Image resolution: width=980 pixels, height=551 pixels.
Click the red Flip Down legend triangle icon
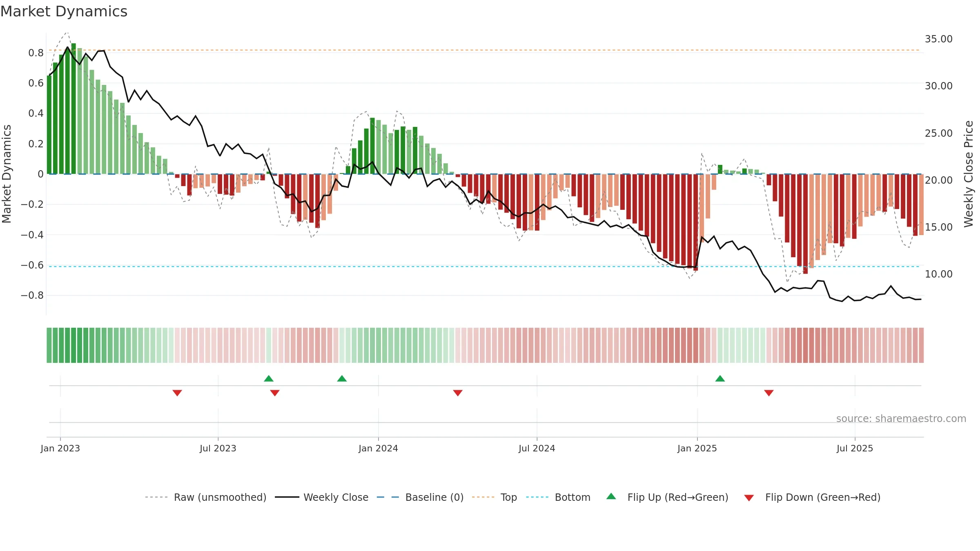[749, 498]
